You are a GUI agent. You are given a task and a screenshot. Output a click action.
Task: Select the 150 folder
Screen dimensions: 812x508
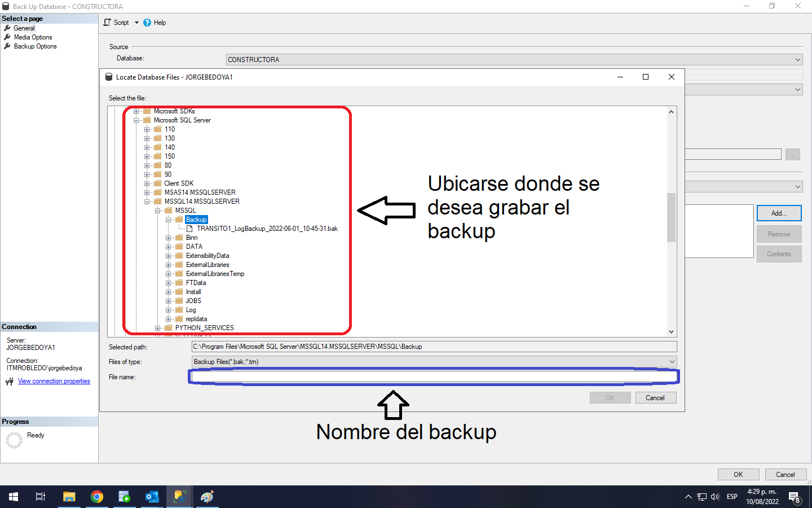169,156
